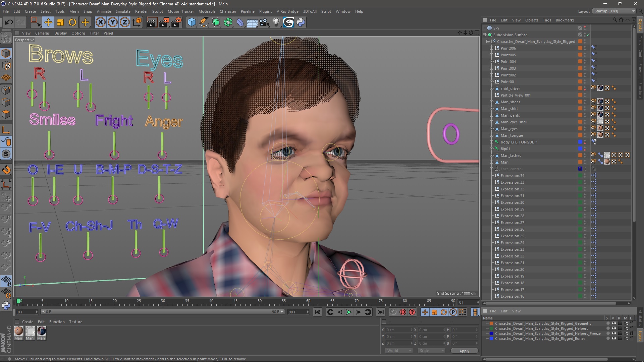Screen dimensions: 644x362
Task: Click the Bend deformer icon
Action: pos(240,22)
